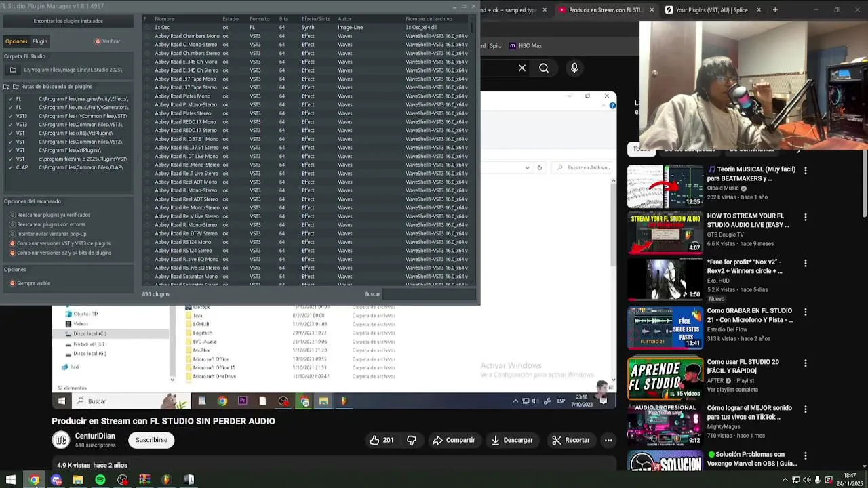Viewport: 868px width, 488px height.
Task: Open options for Como usar FL STUDIO 20 playlist
Action: (x=806, y=363)
